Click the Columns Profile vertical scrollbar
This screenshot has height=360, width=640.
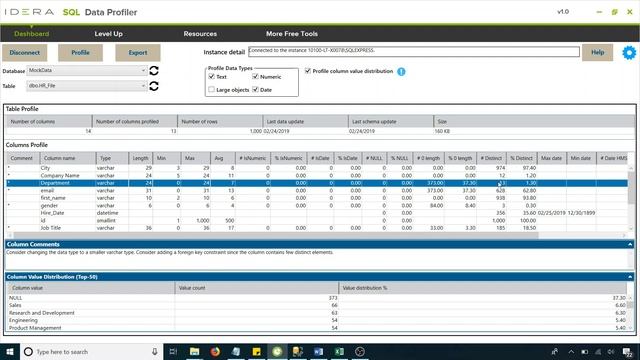click(x=631, y=188)
